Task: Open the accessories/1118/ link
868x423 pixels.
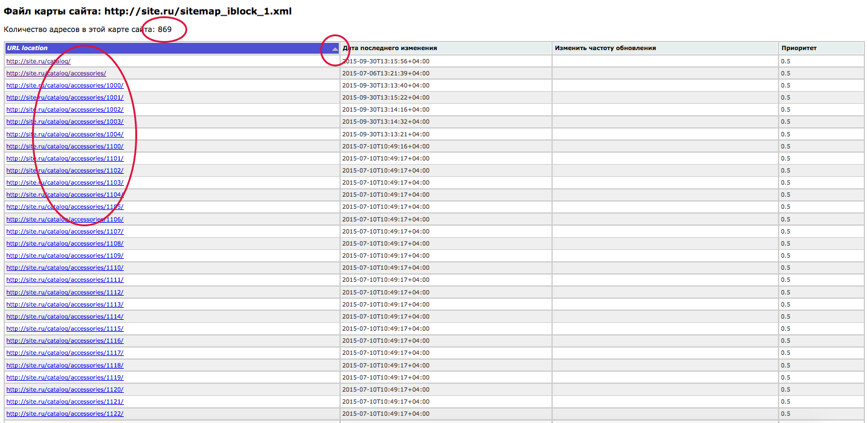Action: coord(65,365)
